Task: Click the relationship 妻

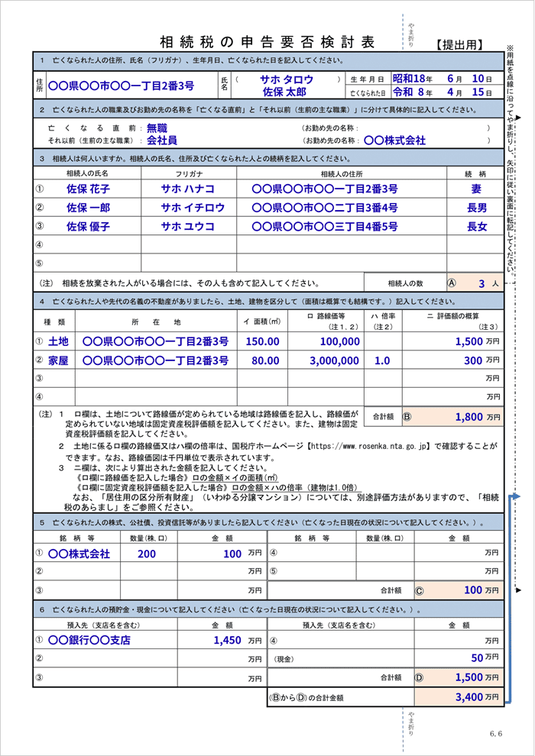Action: click(477, 189)
